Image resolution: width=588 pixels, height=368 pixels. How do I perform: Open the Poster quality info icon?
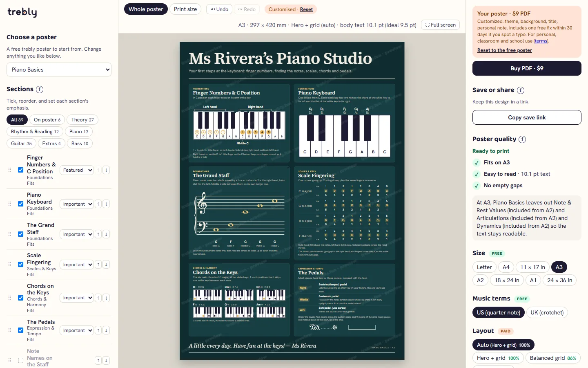click(522, 139)
